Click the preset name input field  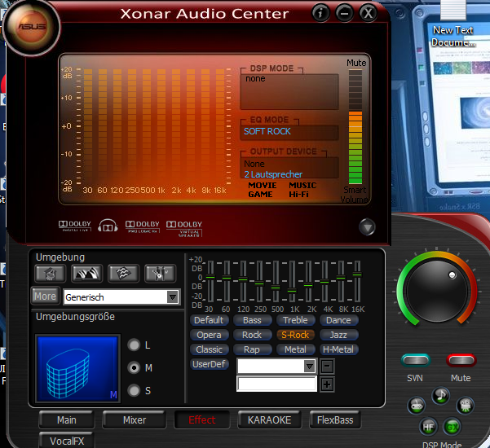[x=277, y=384]
